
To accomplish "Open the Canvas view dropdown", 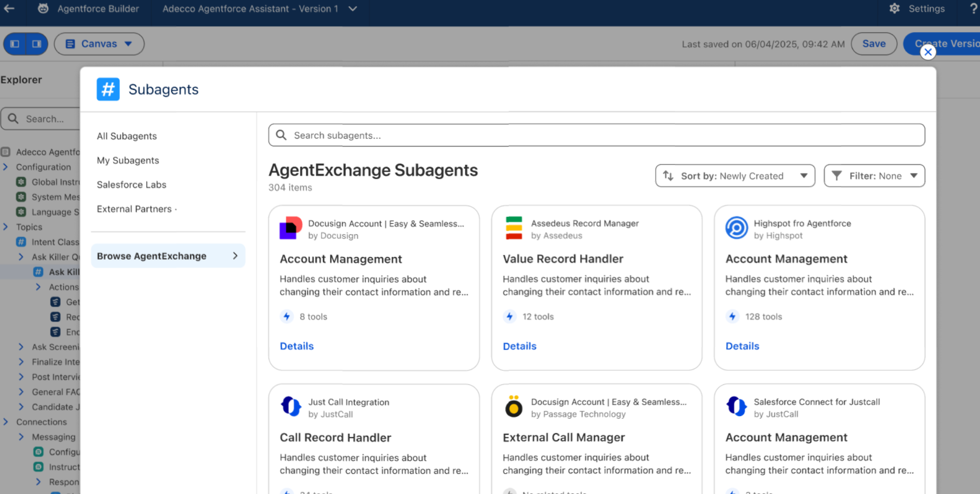I will pyautogui.click(x=99, y=44).
